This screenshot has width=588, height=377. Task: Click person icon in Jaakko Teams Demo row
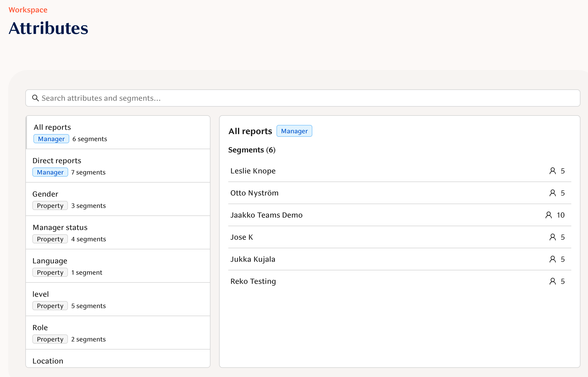[x=548, y=215]
